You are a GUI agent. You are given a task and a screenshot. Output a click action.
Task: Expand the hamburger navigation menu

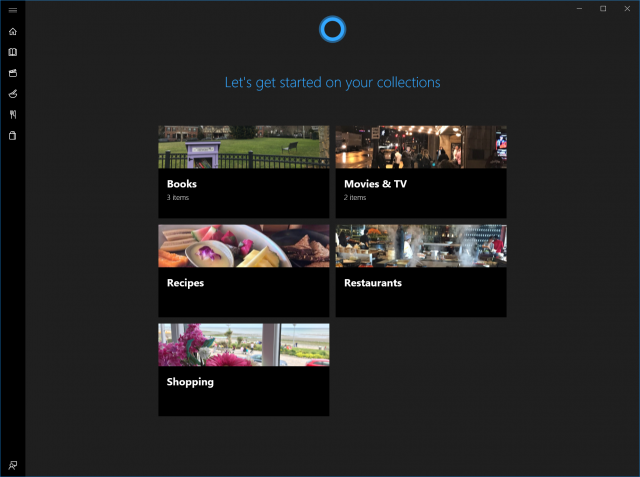(12, 10)
